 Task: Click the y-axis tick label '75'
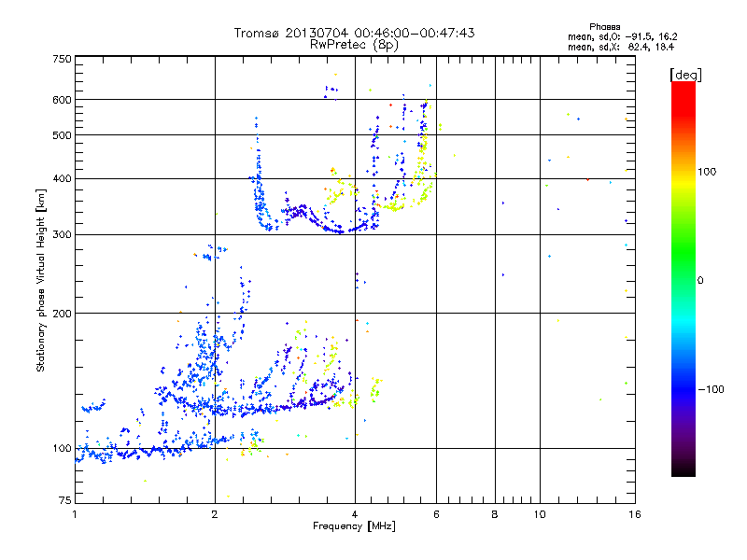click(x=65, y=500)
